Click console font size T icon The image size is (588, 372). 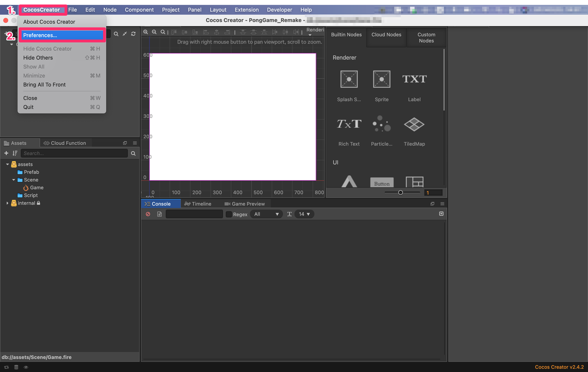tap(290, 214)
